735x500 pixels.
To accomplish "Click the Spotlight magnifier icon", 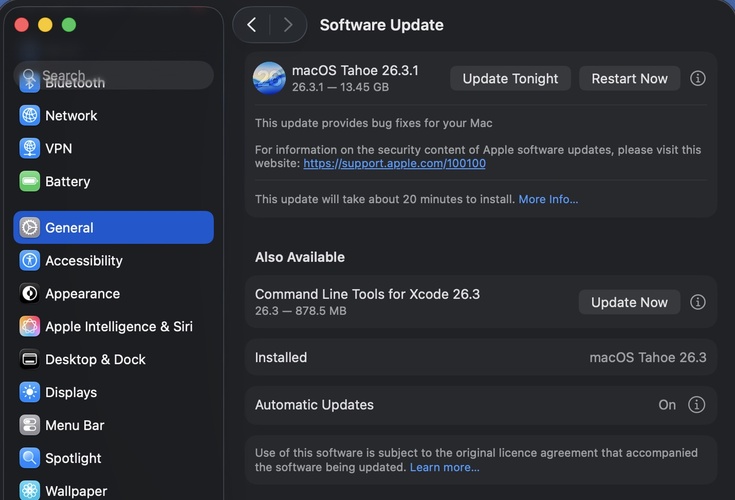I will click(30, 458).
